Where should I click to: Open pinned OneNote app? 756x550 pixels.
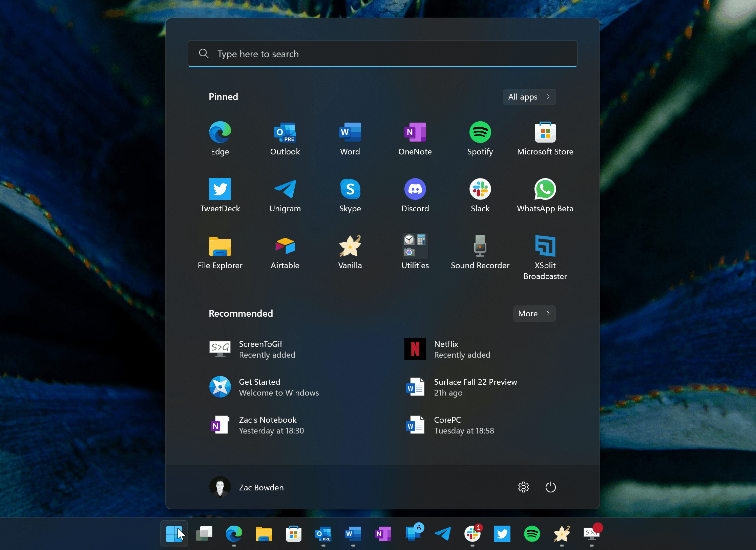tap(415, 139)
